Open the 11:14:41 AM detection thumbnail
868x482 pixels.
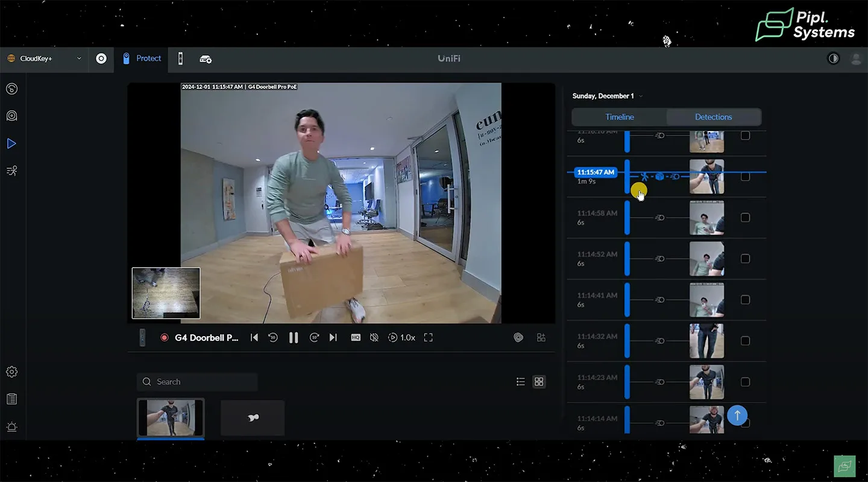(707, 300)
